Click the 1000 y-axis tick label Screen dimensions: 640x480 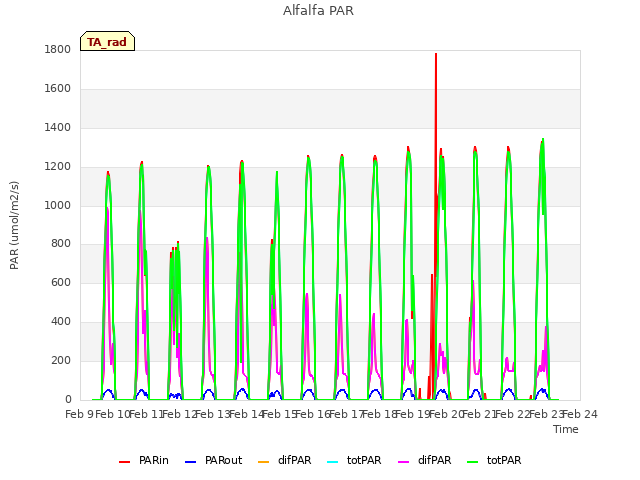[x=58, y=205]
